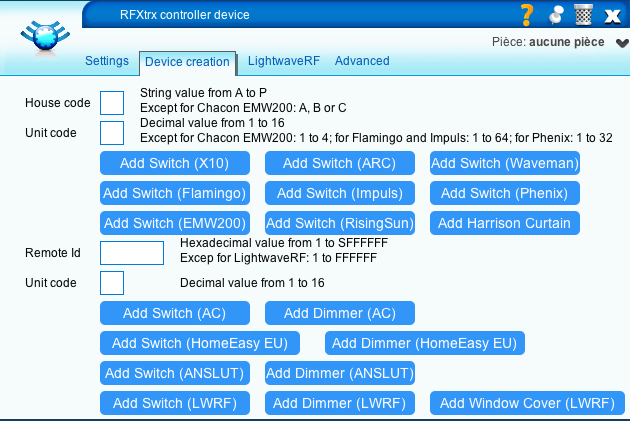Click 'Hexadecimal value from 1 to 3FFFFFF' hint
This screenshot has height=421, width=630.
(x=284, y=243)
